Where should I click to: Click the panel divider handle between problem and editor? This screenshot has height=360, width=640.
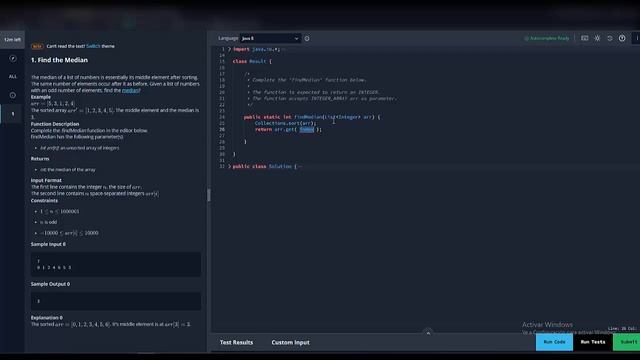tap(209, 195)
